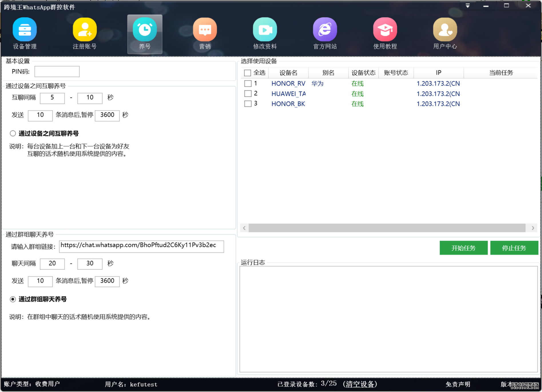This screenshot has height=392, width=542.
Task: Check the box for device 3 HONOR_BK
Action: pos(248,104)
